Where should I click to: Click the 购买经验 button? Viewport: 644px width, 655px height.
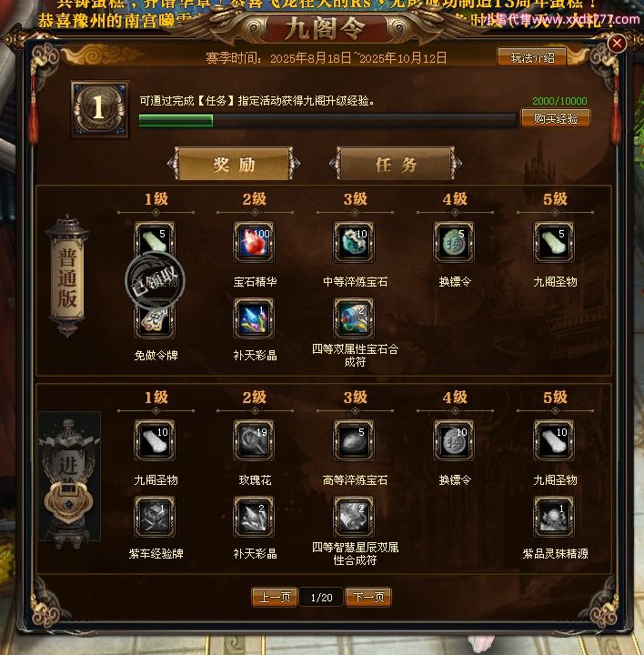[556, 118]
